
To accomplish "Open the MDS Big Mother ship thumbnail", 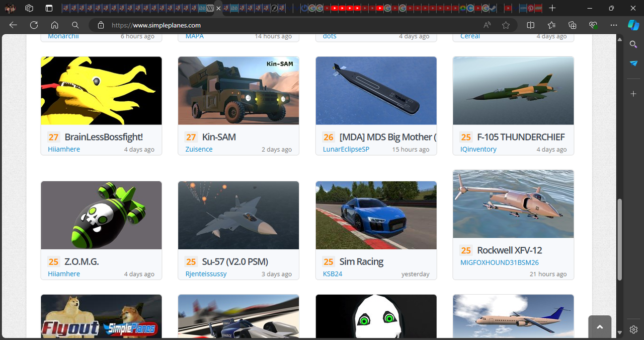I will (x=376, y=91).
